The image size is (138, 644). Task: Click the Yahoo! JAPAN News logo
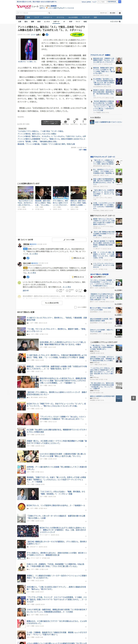[27, 7]
